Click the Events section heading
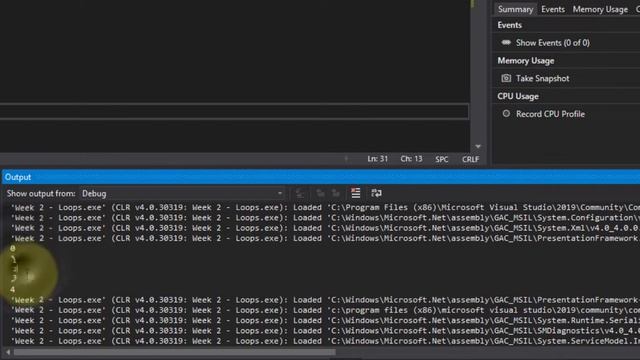Image resolution: width=640 pixels, height=360 pixels. click(509, 25)
